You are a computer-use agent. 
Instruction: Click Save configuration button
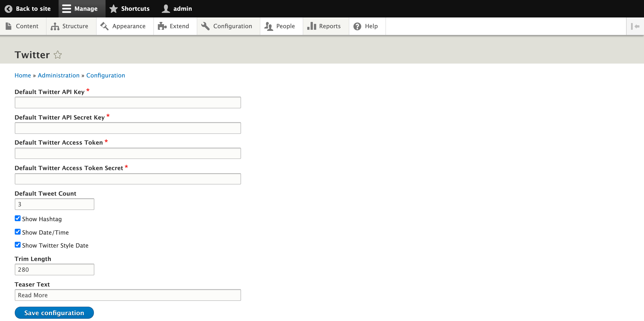54,313
